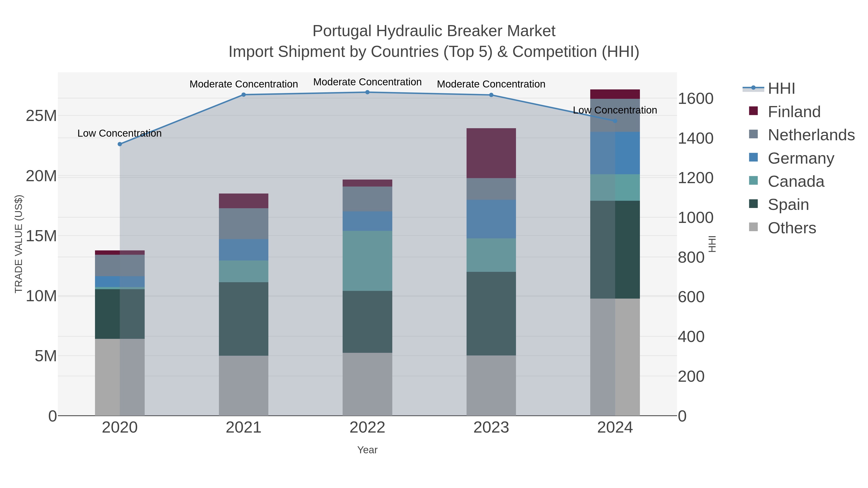The image size is (868, 488).
Task: Click the rotated HHI axis title
Action: [x=712, y=244]
